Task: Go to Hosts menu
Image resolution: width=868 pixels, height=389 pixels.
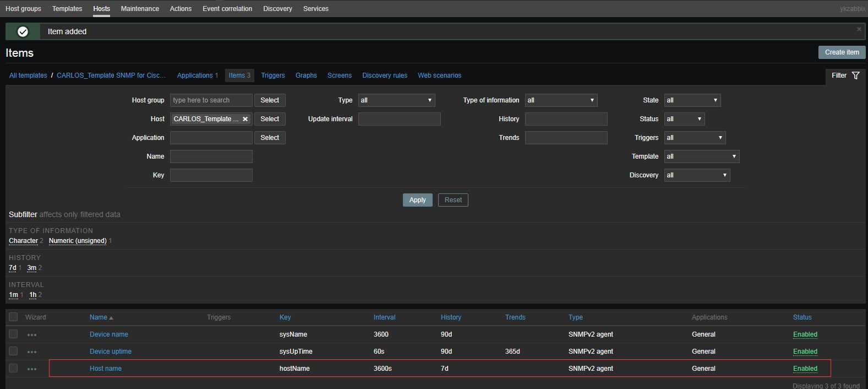Action: pyautogui.click(x=101, y=9)
